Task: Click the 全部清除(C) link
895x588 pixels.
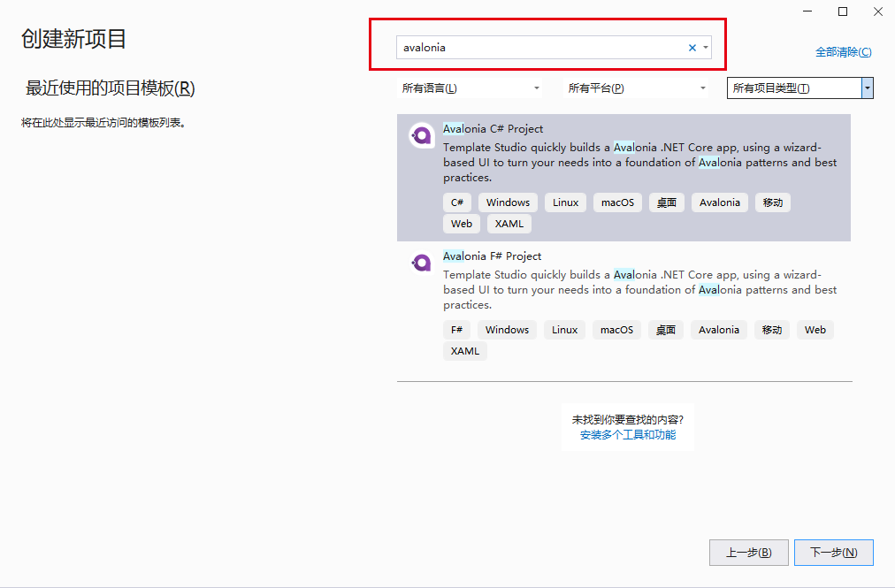Action: [843, 52]
